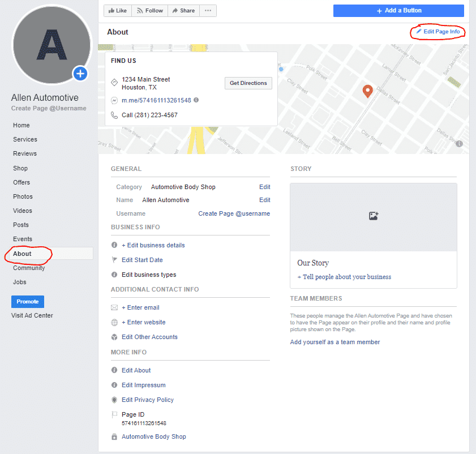Click the envelope icon beside Enter email

pyautogui.click(x=114, y=307)
